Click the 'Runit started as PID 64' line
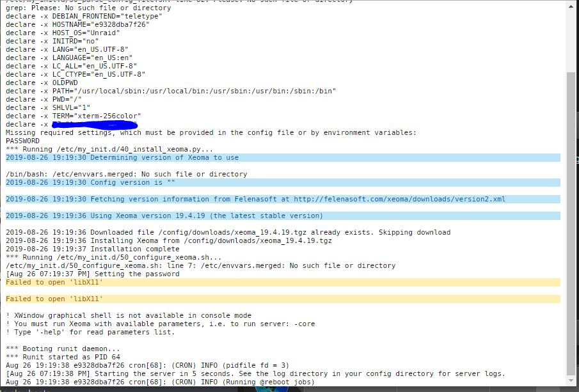 click(63, 357)
